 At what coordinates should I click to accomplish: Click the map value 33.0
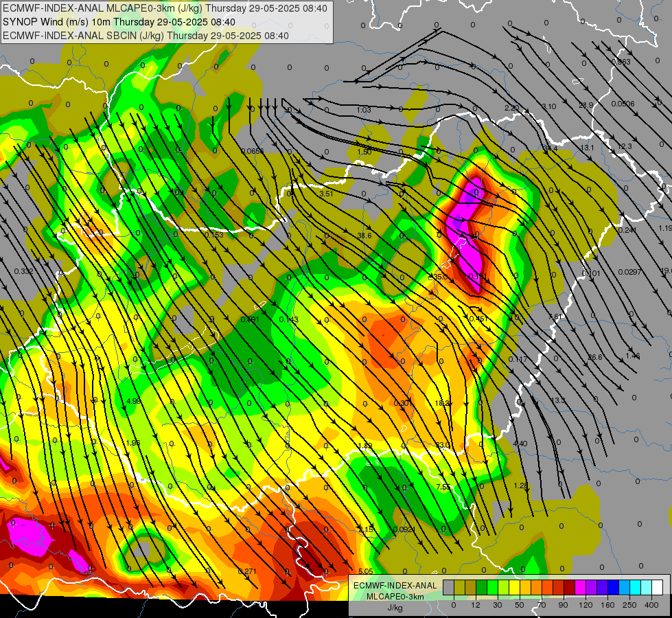coord(443,445)
